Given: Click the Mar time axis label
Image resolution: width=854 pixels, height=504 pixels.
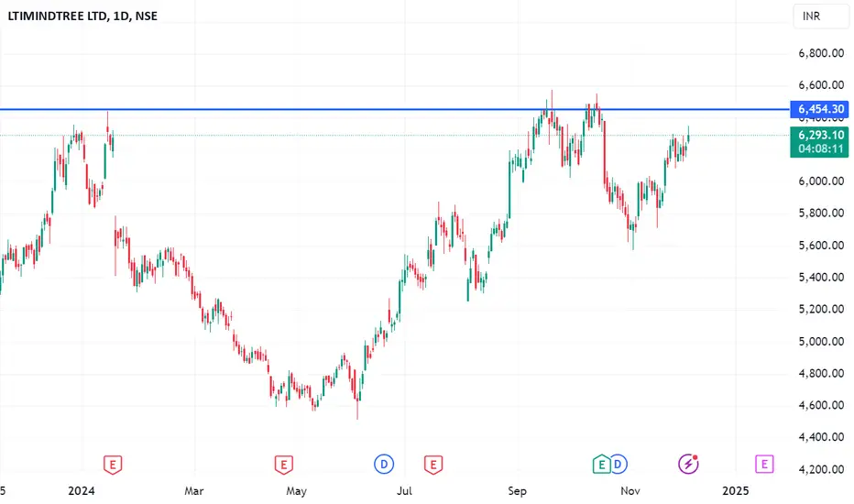Looking at the screenshot, I should click(x=194, y=491).
